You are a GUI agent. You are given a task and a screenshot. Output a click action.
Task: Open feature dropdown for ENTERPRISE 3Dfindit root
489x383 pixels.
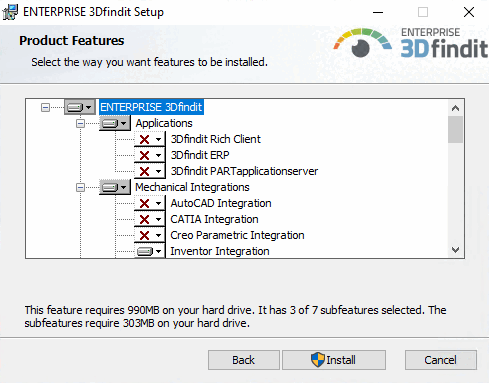(80, 107)
